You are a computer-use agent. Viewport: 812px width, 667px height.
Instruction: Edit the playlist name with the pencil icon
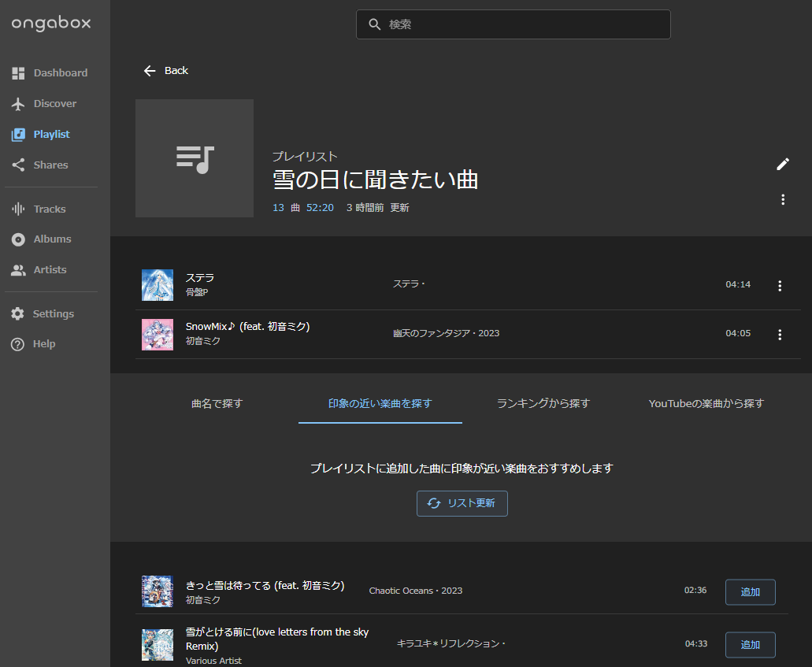click(783, 164)
